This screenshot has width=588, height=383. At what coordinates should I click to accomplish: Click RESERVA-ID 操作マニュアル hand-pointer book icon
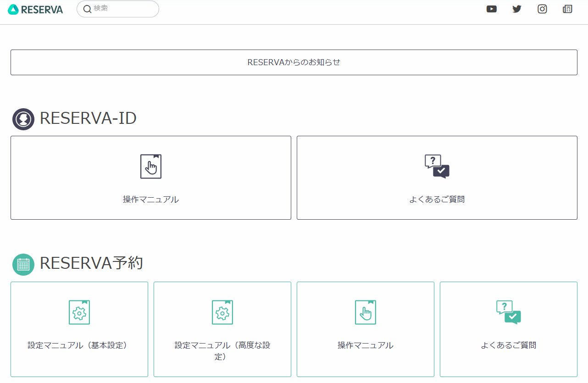pyautogui.click(x=151, y=167)
